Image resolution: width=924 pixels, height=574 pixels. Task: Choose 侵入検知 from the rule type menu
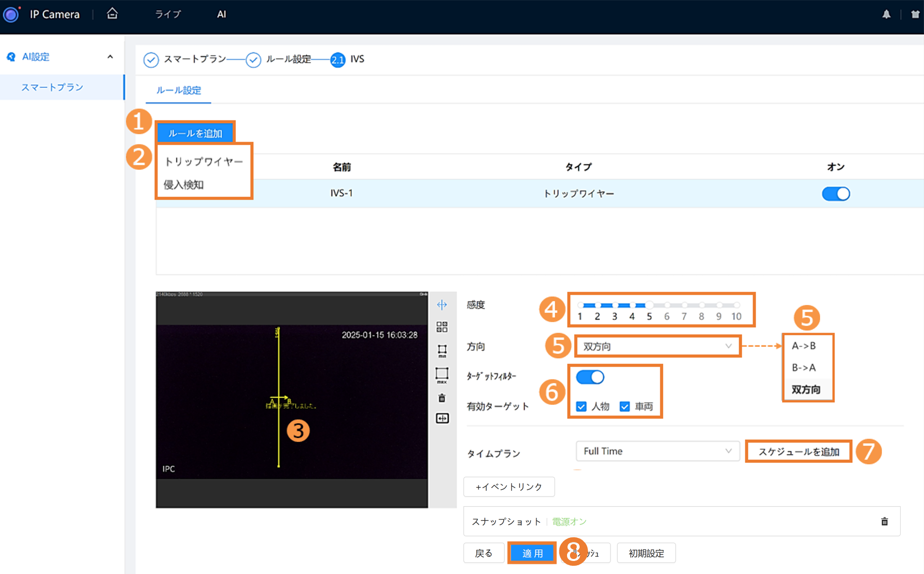click(x=184, y=185)
